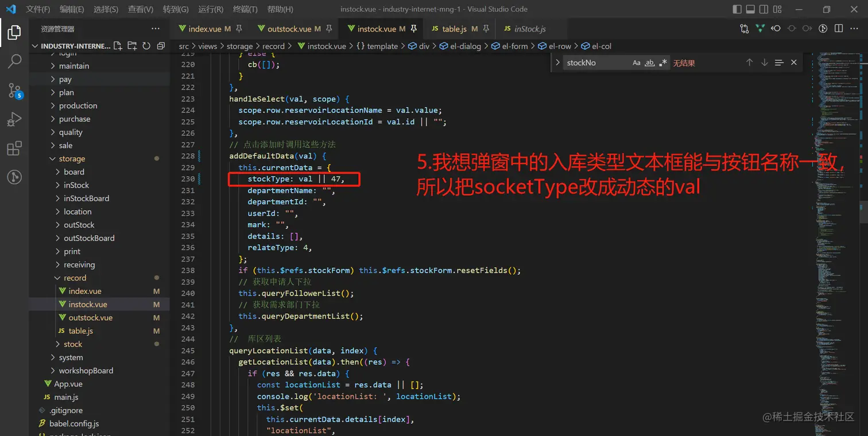The height and width of the screenshot is (436, 868).
Task: Toggle Use Regular Expression in the find widget
Action: (663, 63)
